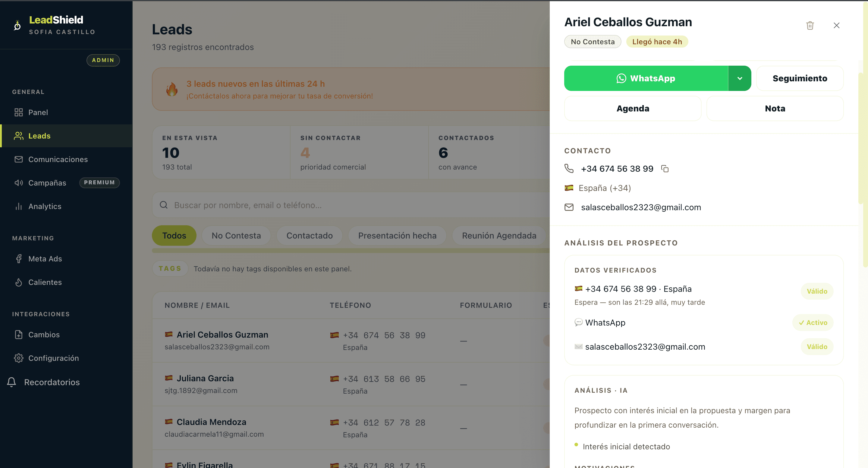The height and width of the screenshot is (468, 868).
Task: Open Calientes leads section
Action: [66, 282]
